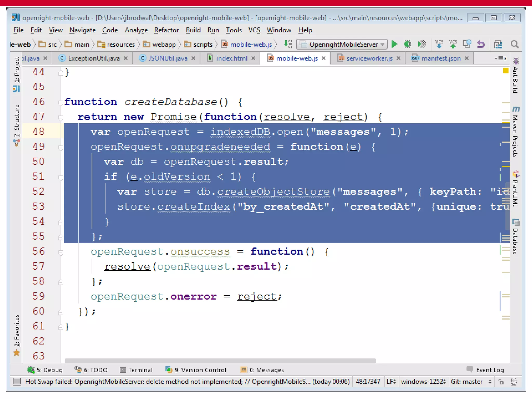532x399 pixels.
Task: Close the ExceptionUtil.java tab
Action: 126,58
